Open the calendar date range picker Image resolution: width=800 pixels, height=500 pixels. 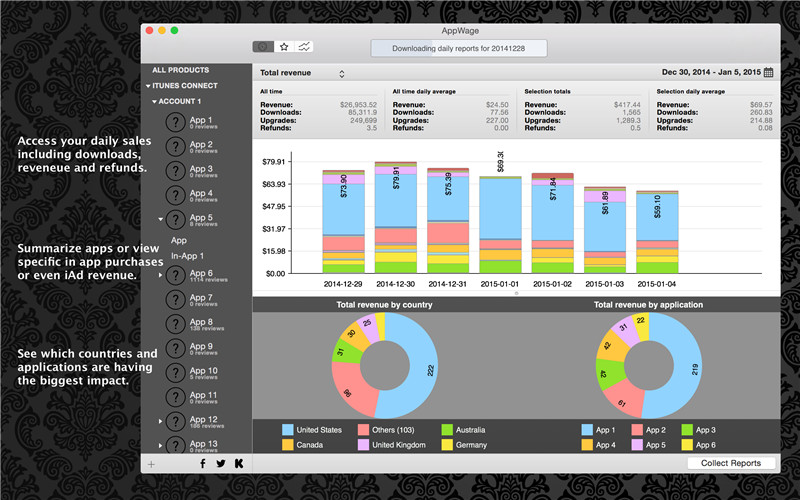768,73
